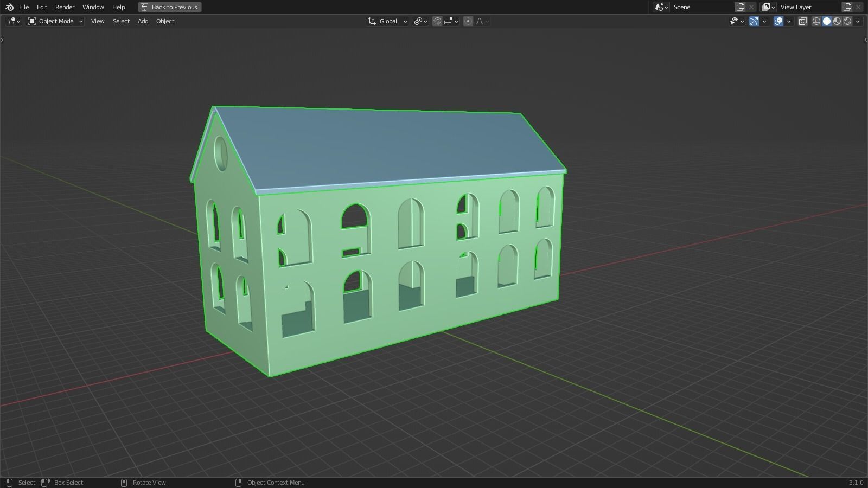Open proportional editing falloff curve menu
868x488 pixels.
point(482,21)
